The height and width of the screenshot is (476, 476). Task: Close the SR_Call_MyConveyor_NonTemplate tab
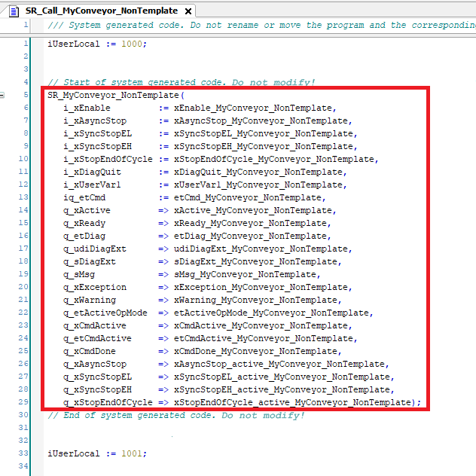pyautogui.click(x=188, y=11)
